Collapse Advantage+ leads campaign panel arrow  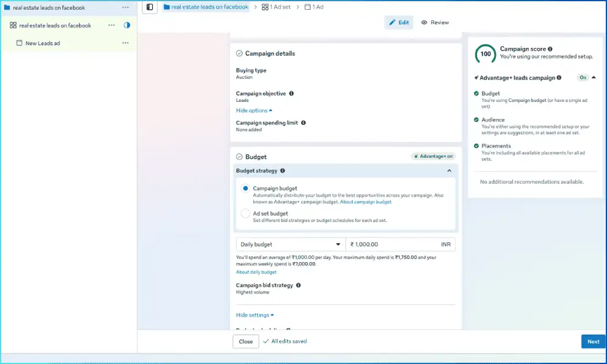(x=594, y=78)
